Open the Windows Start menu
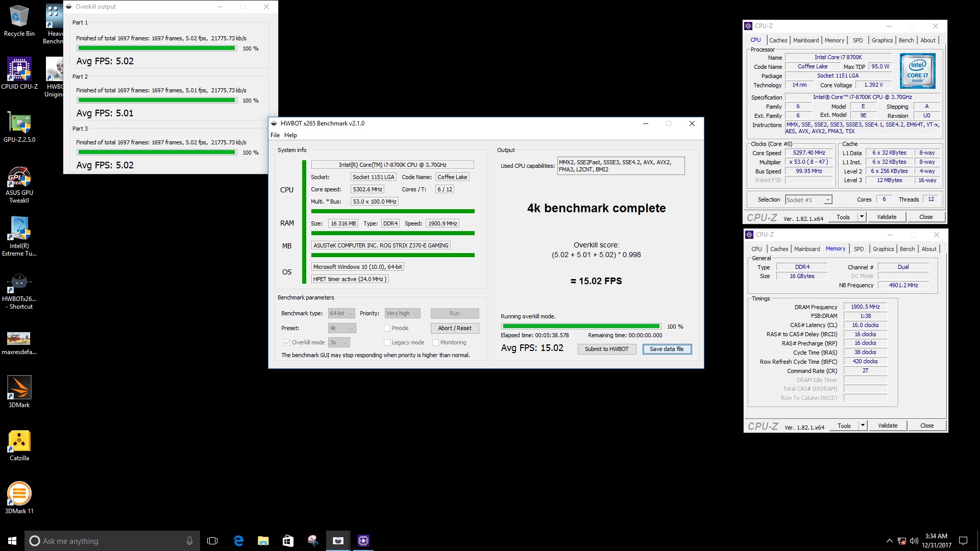Viewport: 980px width, 551px height. pos(12,541)
